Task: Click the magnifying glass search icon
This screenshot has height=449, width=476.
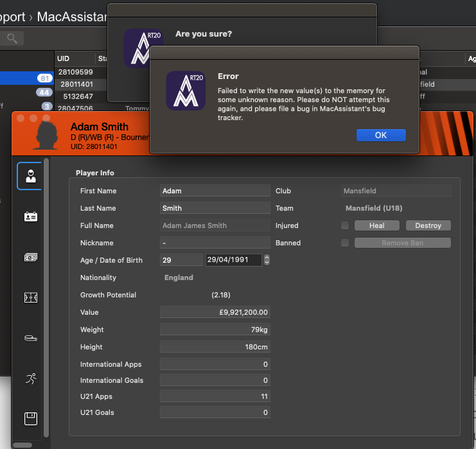Action: pyautogui.click(x=12, y=39)
